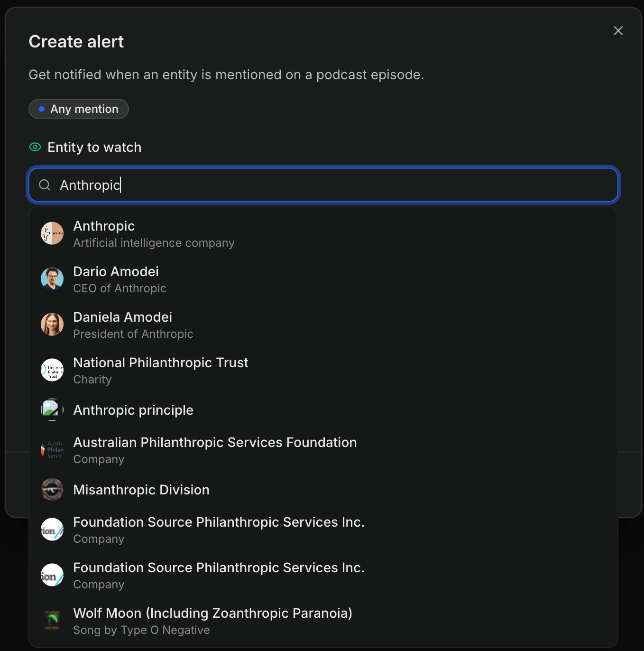Select Wolf Moon song by Type O Negative
The image size is (644, 651).
coord(323,621)
